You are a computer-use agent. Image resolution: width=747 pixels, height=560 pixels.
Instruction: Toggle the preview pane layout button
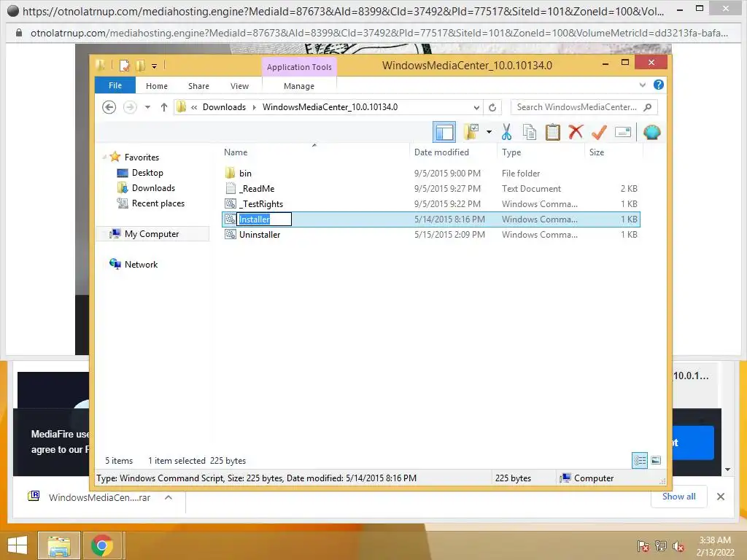pos(444,132)
